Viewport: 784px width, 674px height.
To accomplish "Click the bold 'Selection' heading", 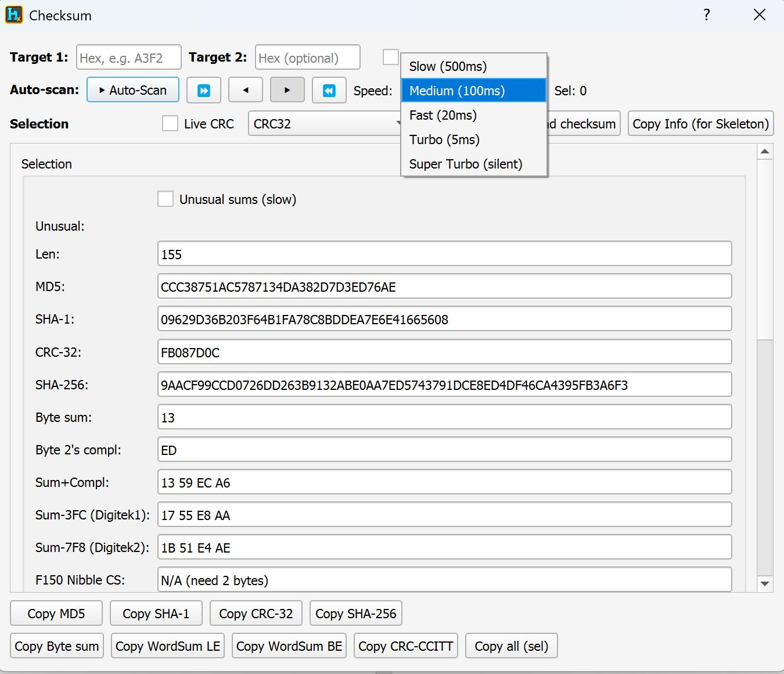I will coord(39,124).
